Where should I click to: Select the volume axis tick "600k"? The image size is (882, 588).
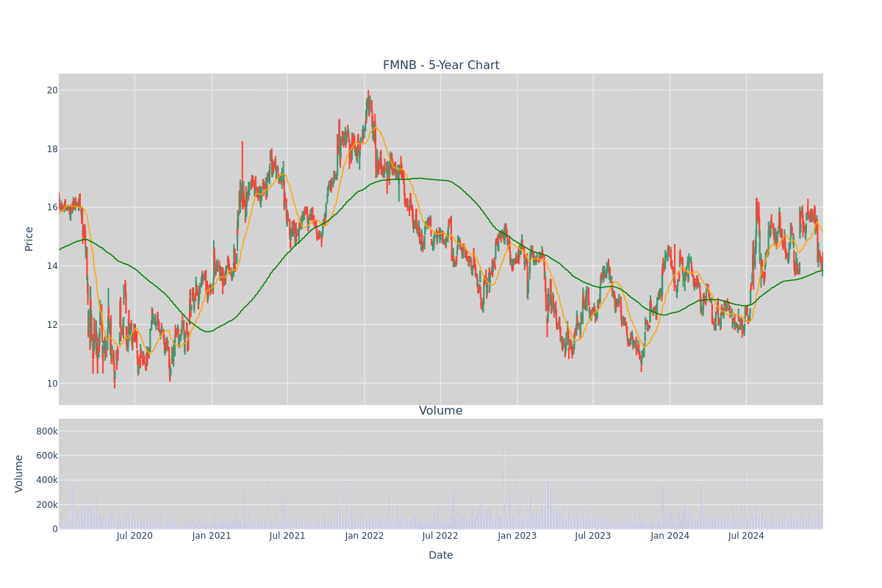[46, 456]
